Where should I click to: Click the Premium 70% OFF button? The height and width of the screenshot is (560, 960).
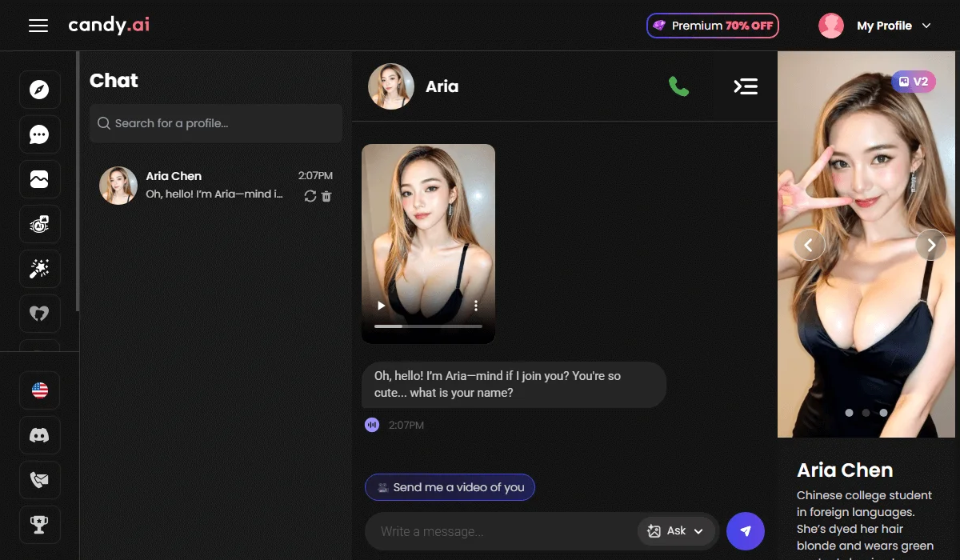(712, 26)
